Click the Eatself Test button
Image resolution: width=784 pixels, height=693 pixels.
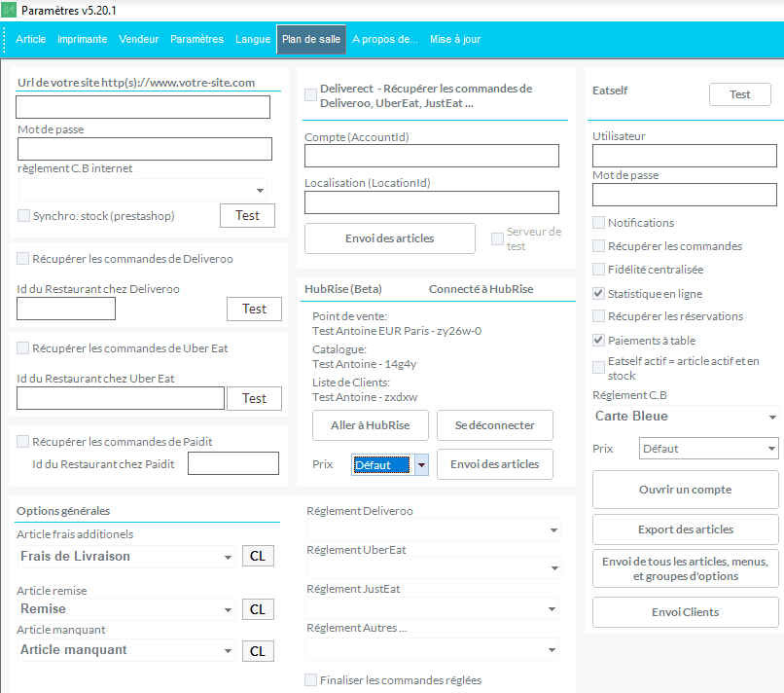coord(739,94)
